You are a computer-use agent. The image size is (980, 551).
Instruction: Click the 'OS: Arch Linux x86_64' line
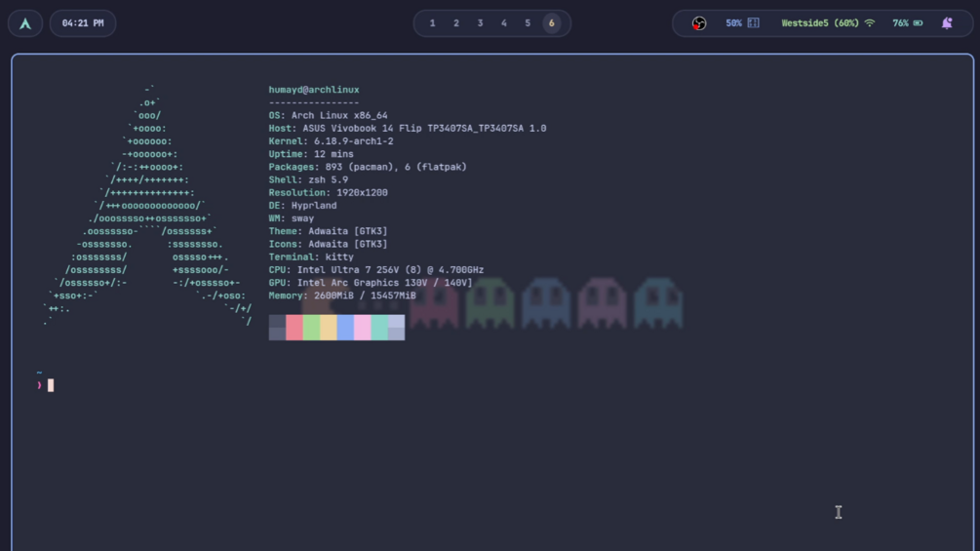tap(328, 116)
